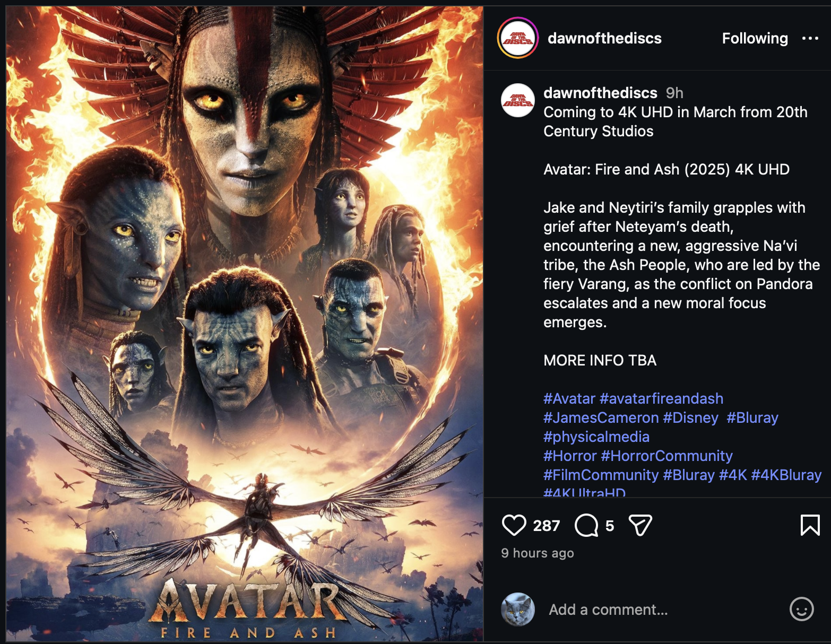View the 287 likes count

pos(546,526)
